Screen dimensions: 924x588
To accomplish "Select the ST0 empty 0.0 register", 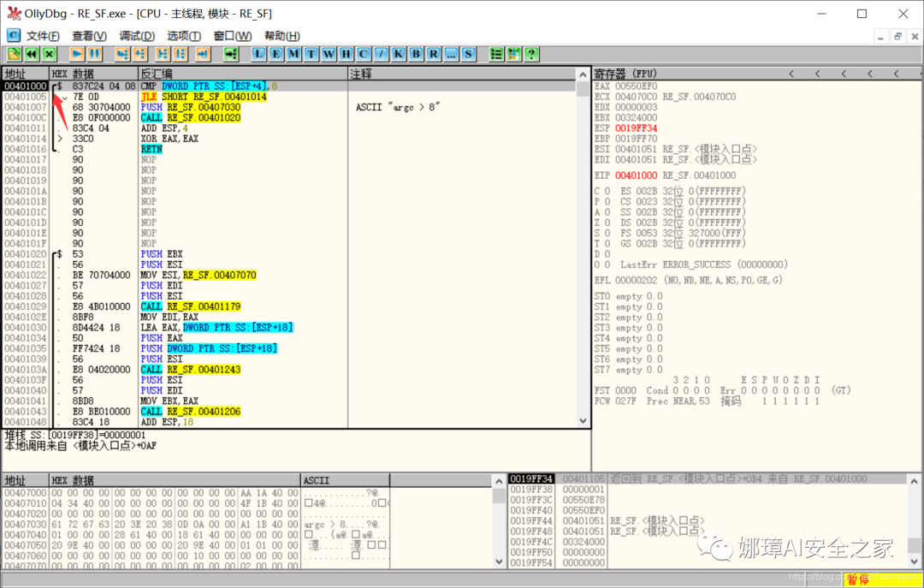I will pos(629,296).
